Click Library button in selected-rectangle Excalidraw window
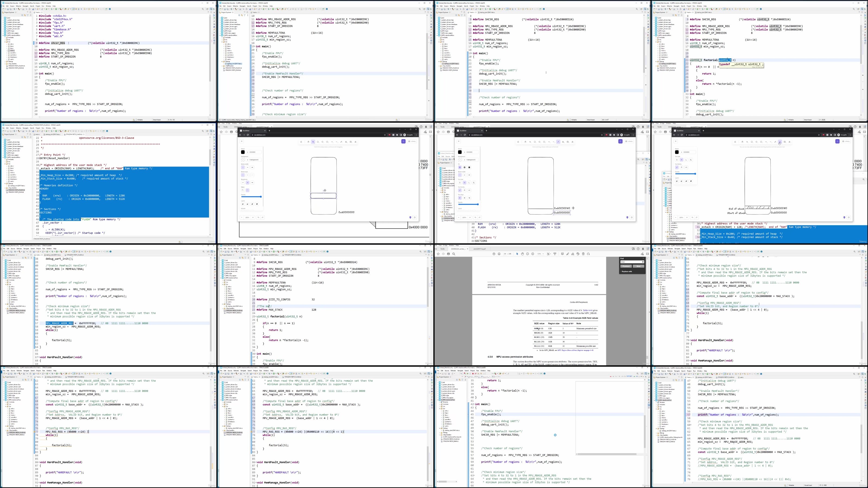The image size is (868, 488). click(x=412, y=142)
